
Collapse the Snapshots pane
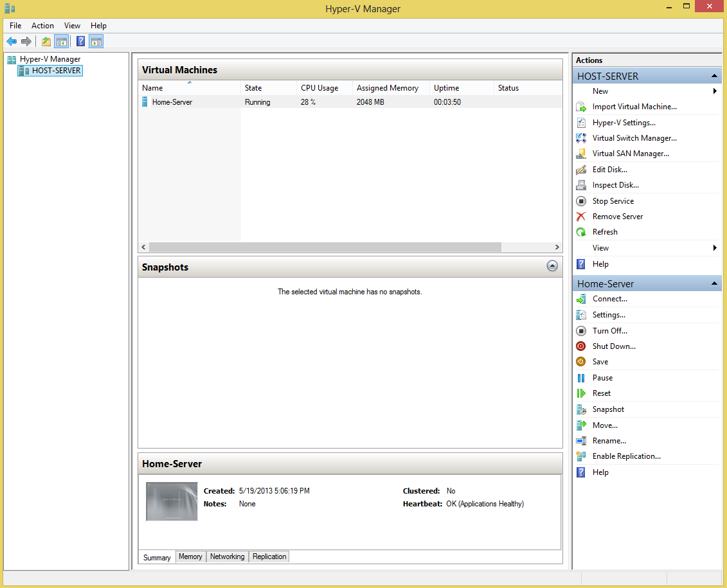click(x=552, y=266)
